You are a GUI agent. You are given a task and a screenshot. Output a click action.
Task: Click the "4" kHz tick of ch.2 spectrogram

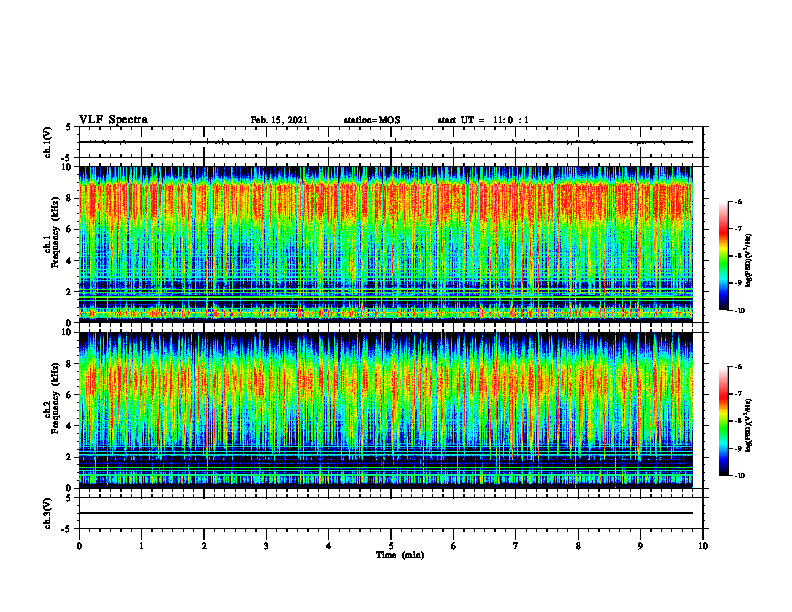click(x=69, y=426)
